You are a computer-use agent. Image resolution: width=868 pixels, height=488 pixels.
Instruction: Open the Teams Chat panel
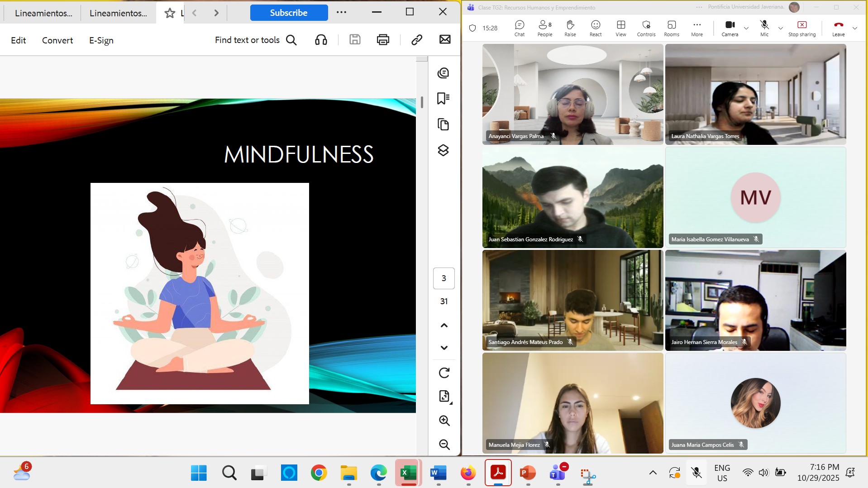click(519, 28)
